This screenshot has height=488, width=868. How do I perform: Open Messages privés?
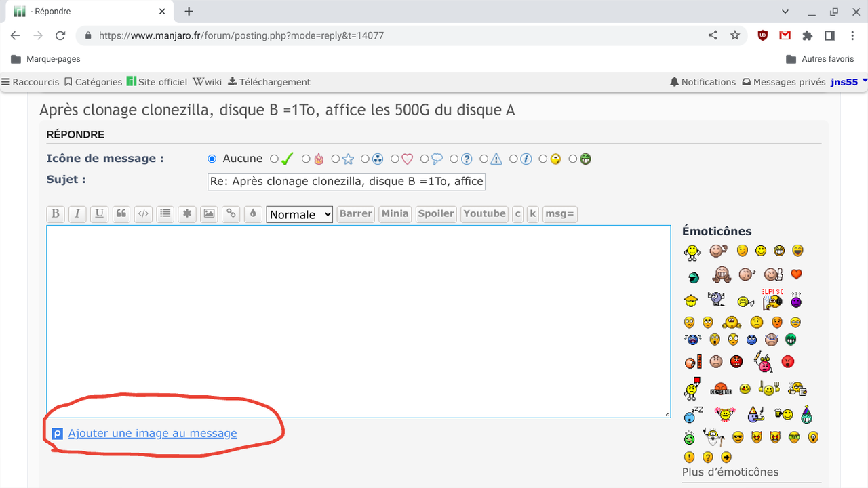(783, 81)
